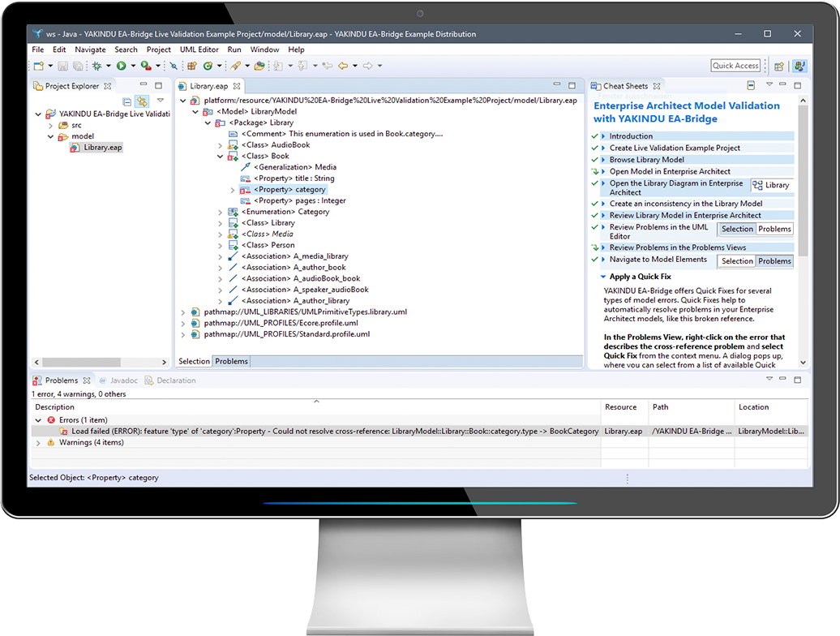This screenshot has height=636, width=840.
Task: Click the New Java Class icon
Action: point(208,66)
